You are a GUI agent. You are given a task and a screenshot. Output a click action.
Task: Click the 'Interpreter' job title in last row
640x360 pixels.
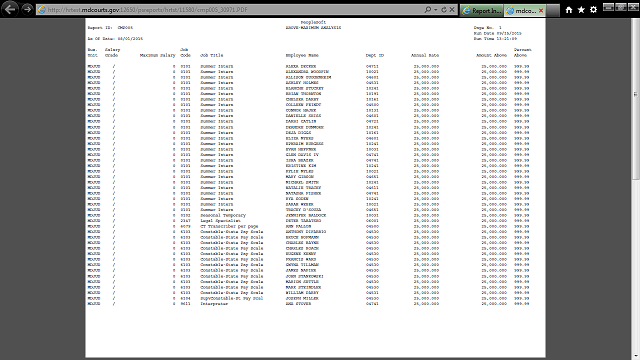[214, 304]
